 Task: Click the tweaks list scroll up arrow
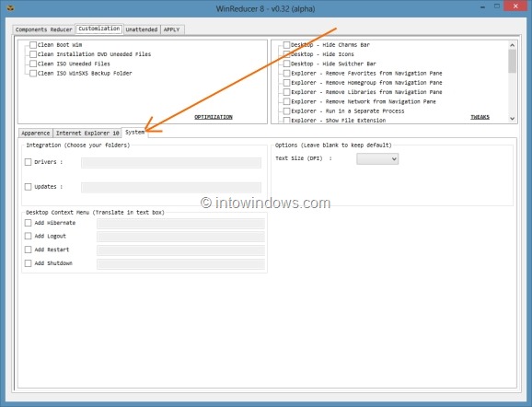(x=513, y=45)
